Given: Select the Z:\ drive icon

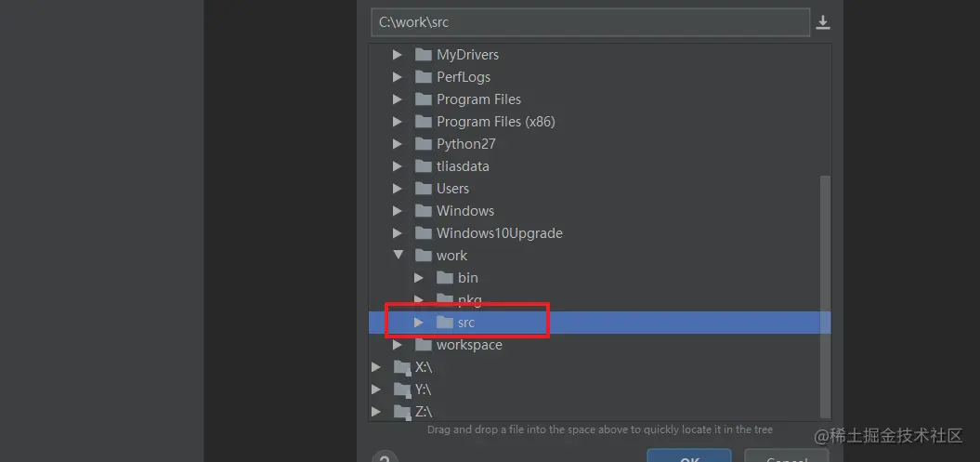Looking at the screenshot, I should tap(402, 412).
